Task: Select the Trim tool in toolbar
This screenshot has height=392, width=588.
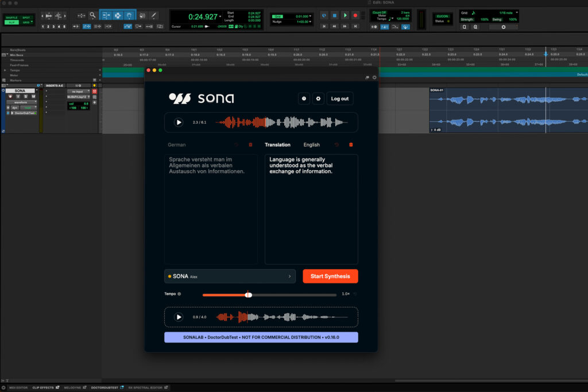Action: tap(106, 16)
